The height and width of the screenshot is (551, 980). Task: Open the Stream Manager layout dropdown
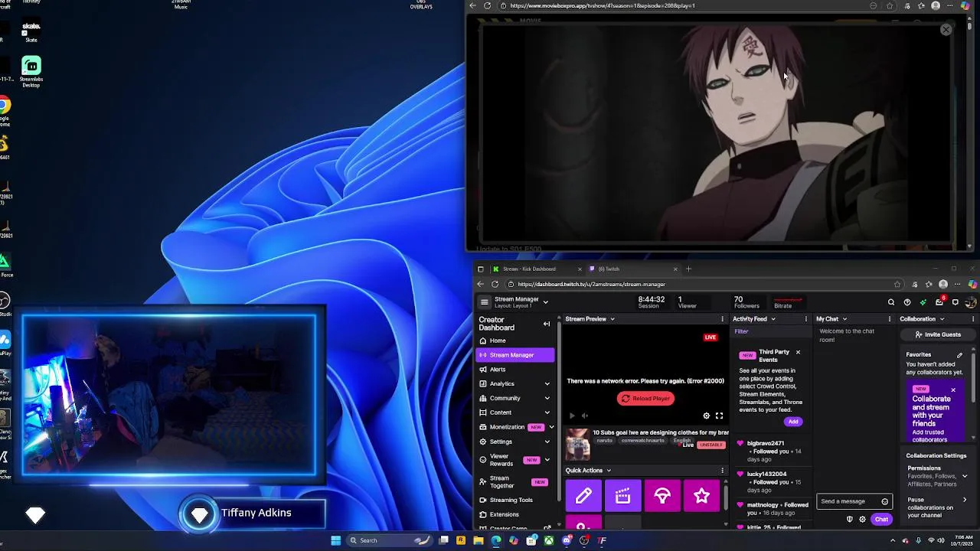click(x=545, y=302)
